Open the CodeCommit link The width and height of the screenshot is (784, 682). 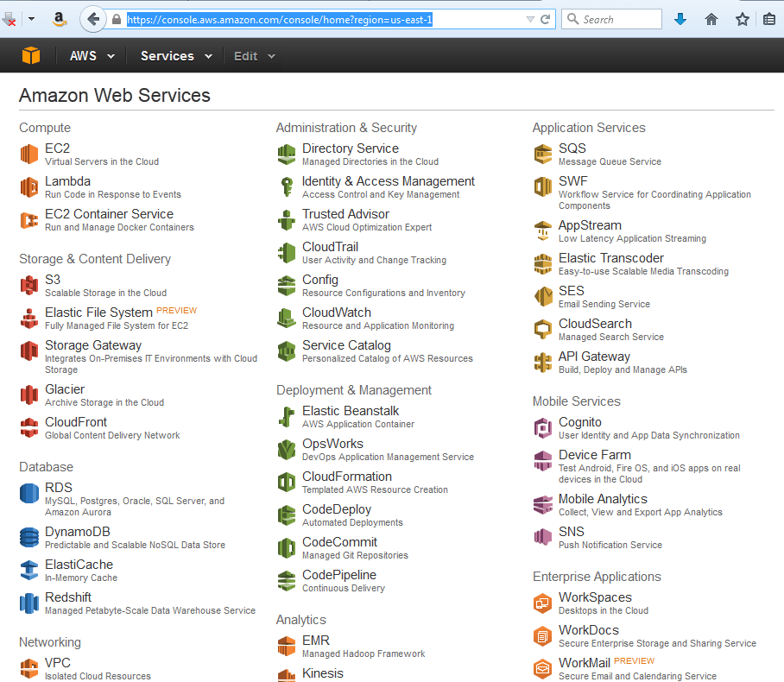coord(339,542)
